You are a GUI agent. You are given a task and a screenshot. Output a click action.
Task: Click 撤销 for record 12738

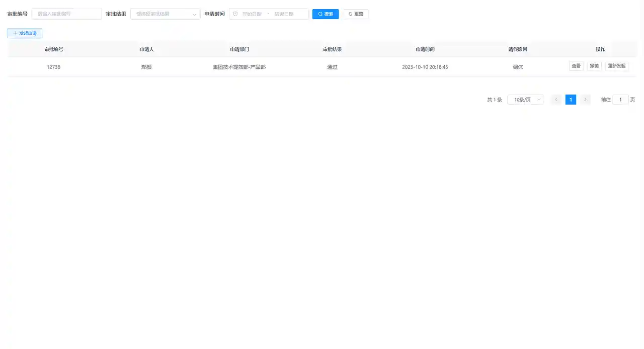tap(594, 66)
